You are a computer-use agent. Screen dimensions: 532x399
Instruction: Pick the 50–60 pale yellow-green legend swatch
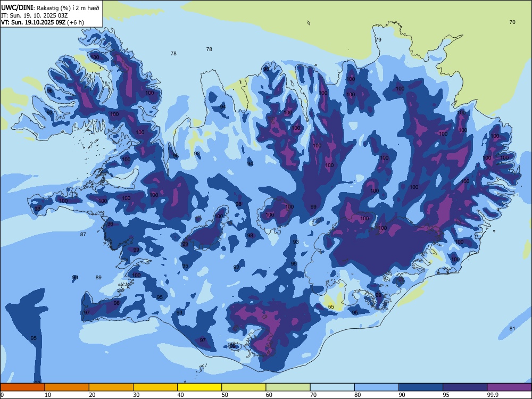244,387
